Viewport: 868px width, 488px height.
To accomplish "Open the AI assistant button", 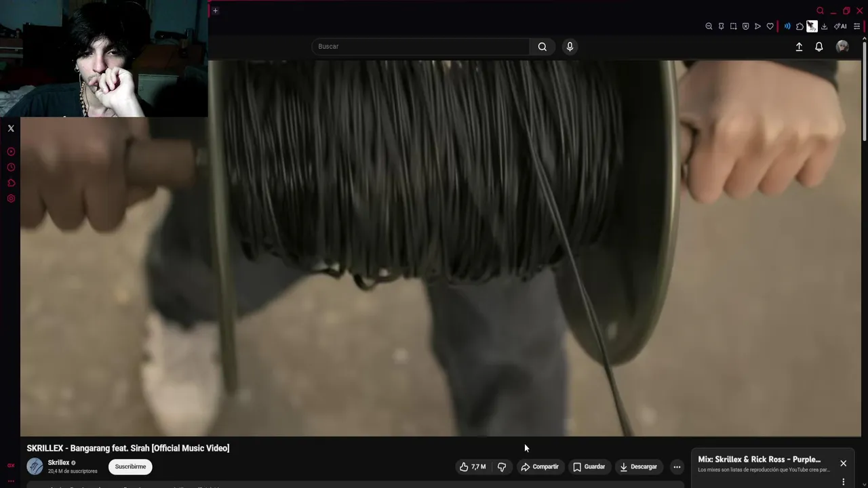I will click(840, 26).
